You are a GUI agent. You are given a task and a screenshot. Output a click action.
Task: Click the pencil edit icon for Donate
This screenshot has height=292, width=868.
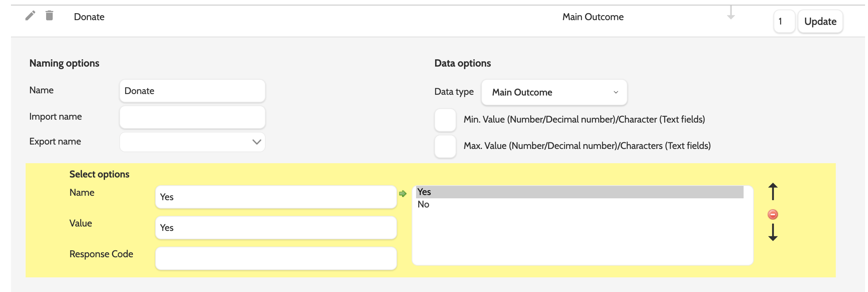coord(30,16)
